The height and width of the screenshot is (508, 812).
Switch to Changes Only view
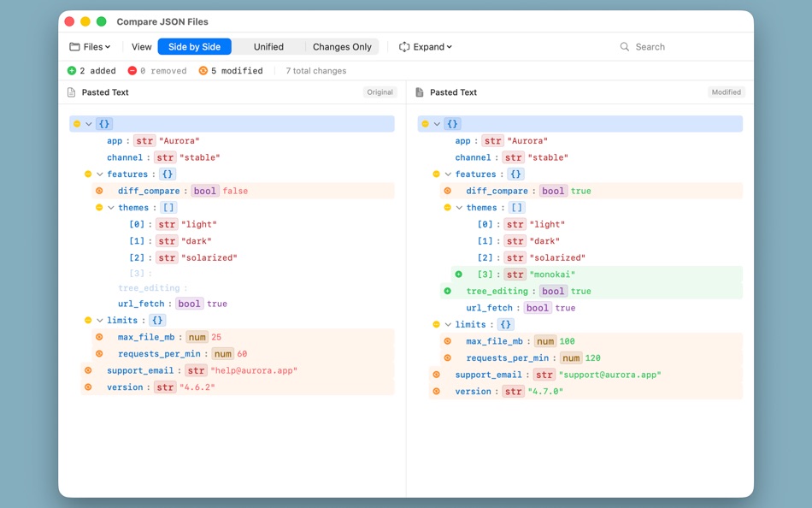pos(342,47)
